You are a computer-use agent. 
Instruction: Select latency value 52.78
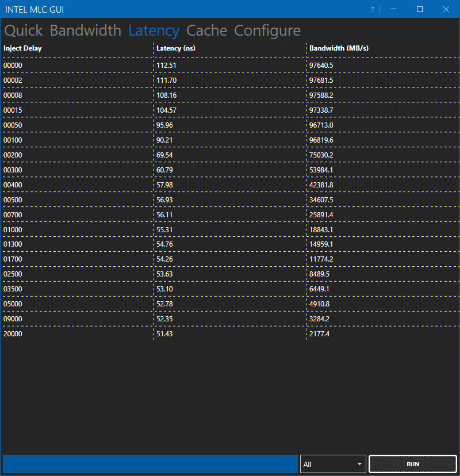164,304
